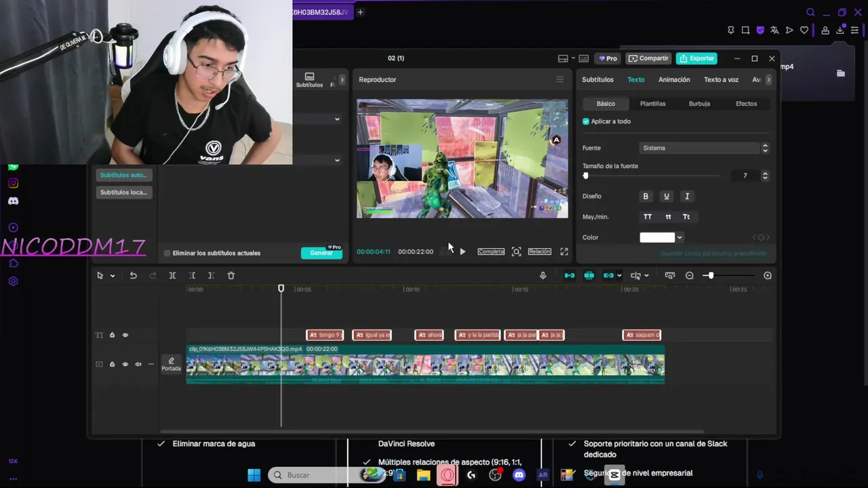Click the Exportar button
This screenshot has height=488, width=868.
pyautogui.click(x=697, y=58)
